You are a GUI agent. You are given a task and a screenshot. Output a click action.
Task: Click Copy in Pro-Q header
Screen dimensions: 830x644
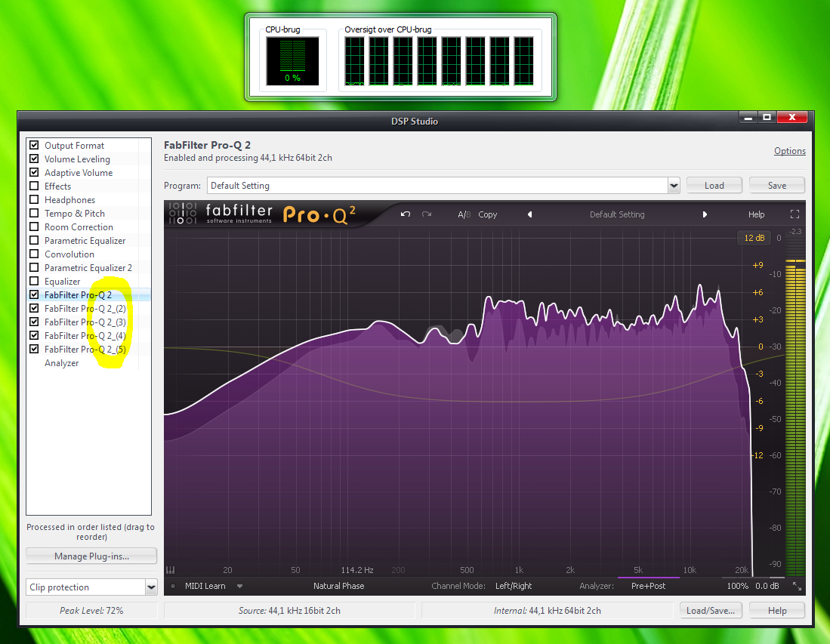488,214
